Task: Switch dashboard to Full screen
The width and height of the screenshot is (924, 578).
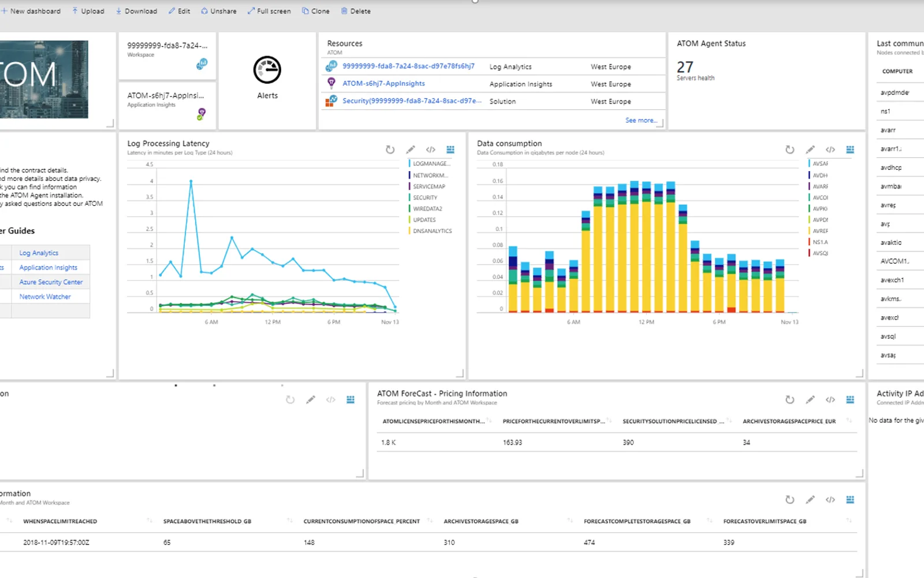Action: tap(269, 11)
